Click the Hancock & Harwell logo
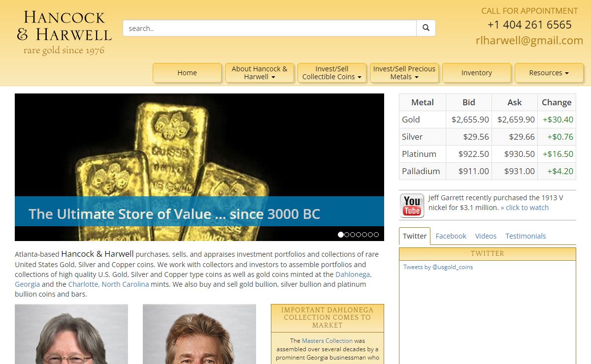The width and height of the screenshot is (591, 364). click(64, 33)
